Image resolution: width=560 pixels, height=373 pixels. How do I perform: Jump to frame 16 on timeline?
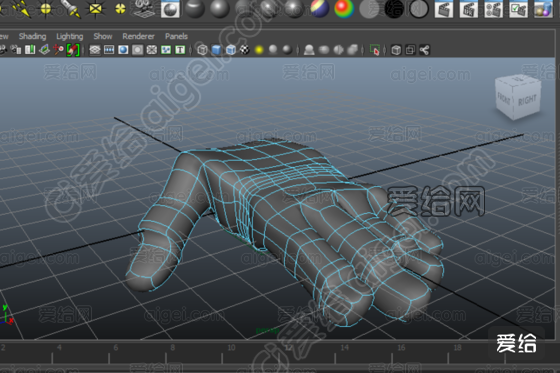(401, 347)
